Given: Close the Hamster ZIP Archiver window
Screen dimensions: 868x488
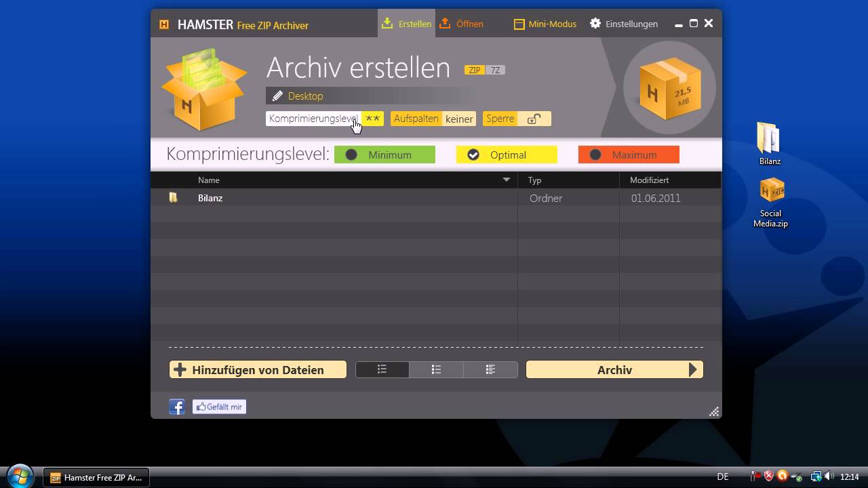Looking at the screenshot, I should [x=709, y=23].
